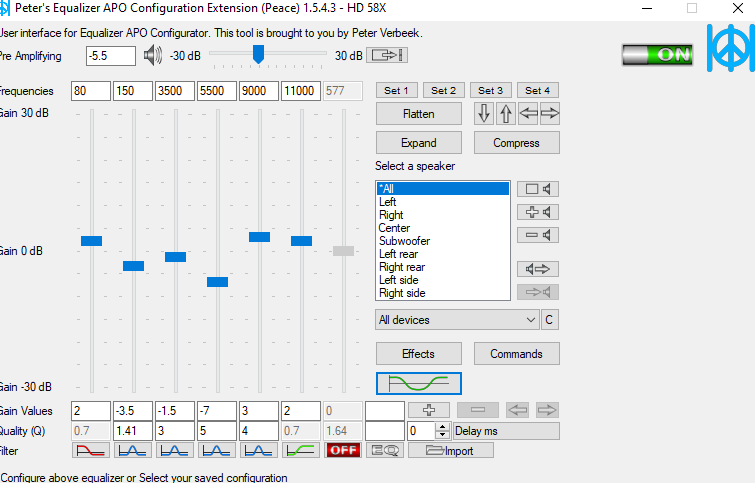Select frequency Set 2
The image size is (755, 483).
[443, 91]
